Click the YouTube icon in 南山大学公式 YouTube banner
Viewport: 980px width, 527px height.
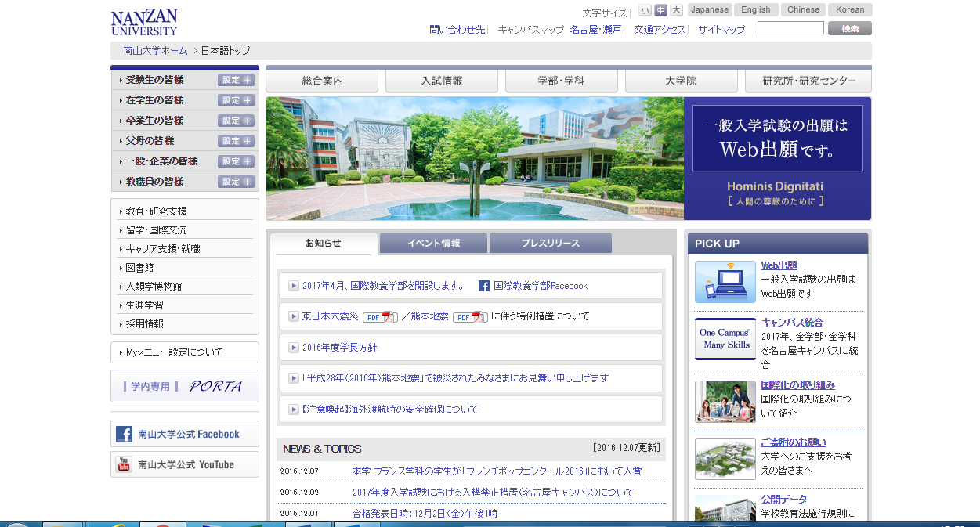pos(124,464)
